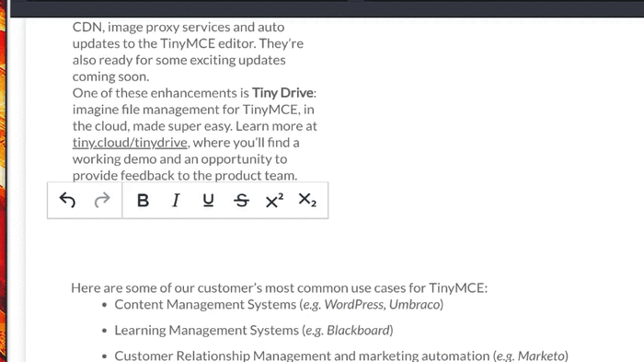Click 'working demo and an opportunity to' line
Image resolution: width=644 pixels, height=362 pixels.
point(179,159)
